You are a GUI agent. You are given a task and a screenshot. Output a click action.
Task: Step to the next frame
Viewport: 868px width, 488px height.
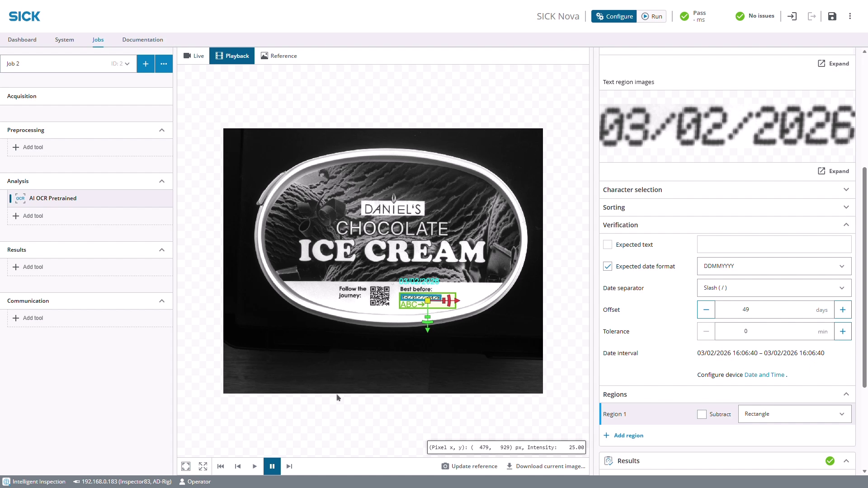[289, 466]
